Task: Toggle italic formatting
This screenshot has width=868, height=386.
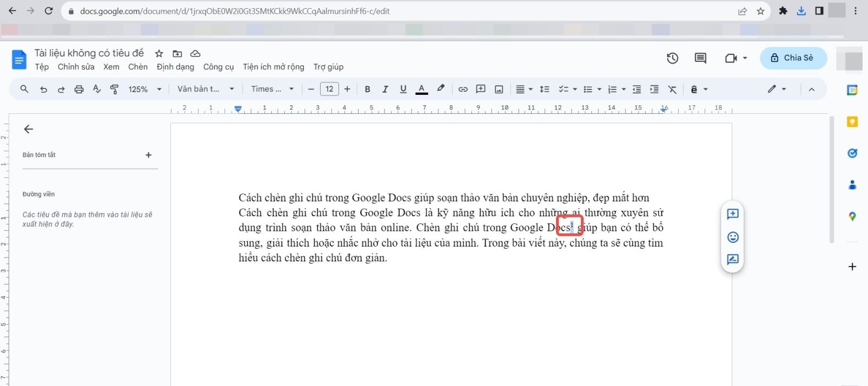Action: coord(385,89)
